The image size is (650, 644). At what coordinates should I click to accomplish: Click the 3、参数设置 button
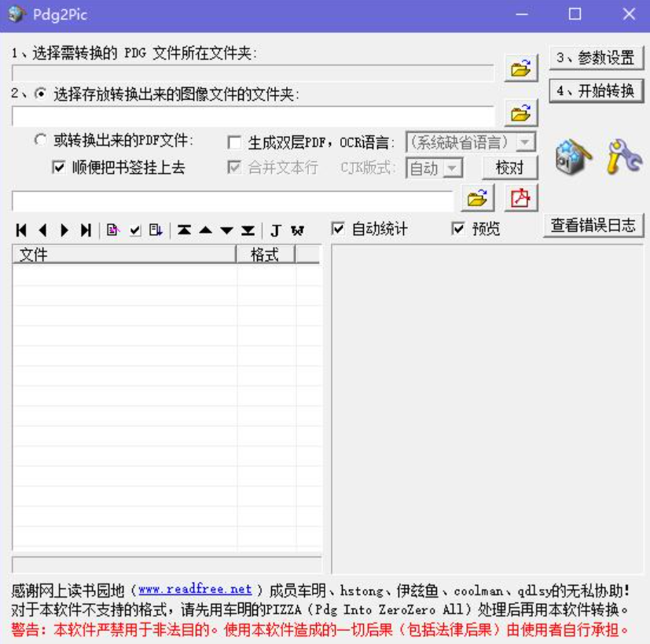click(x=596, y=57)
